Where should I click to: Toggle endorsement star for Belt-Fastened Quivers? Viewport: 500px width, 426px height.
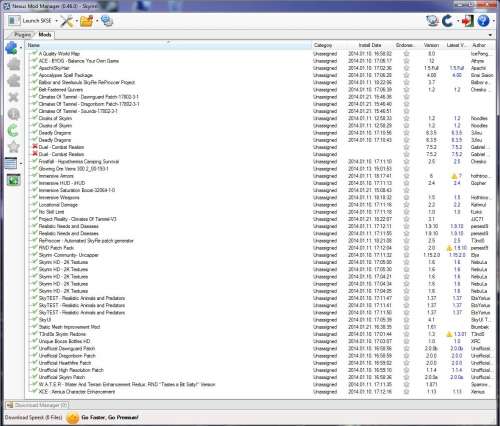pos(406,90)
